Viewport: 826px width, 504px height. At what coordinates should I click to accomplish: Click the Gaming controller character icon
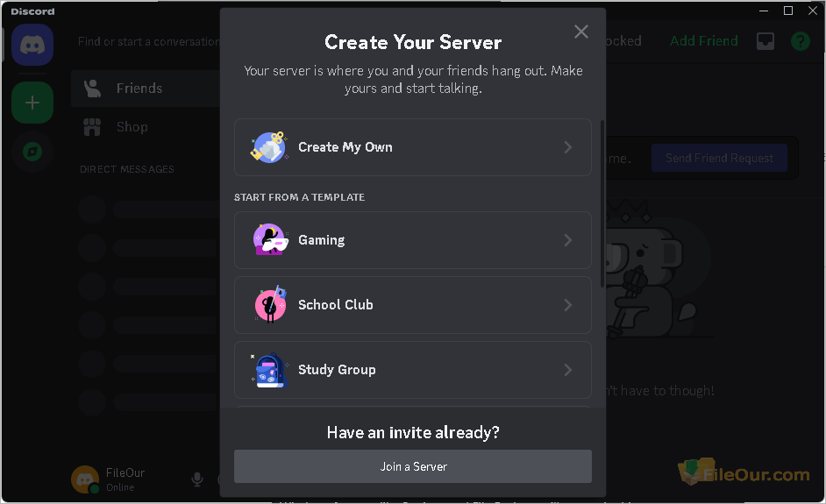point(271,239)
